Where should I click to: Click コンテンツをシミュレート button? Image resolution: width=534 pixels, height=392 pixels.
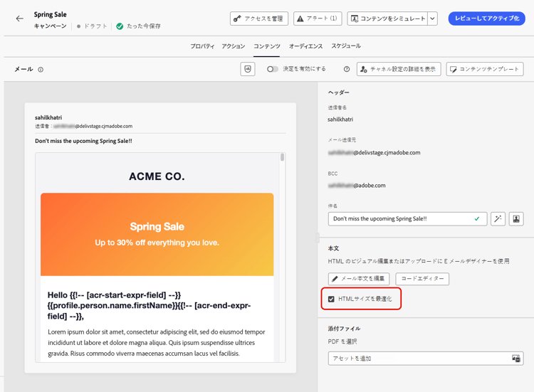point(387,18)
